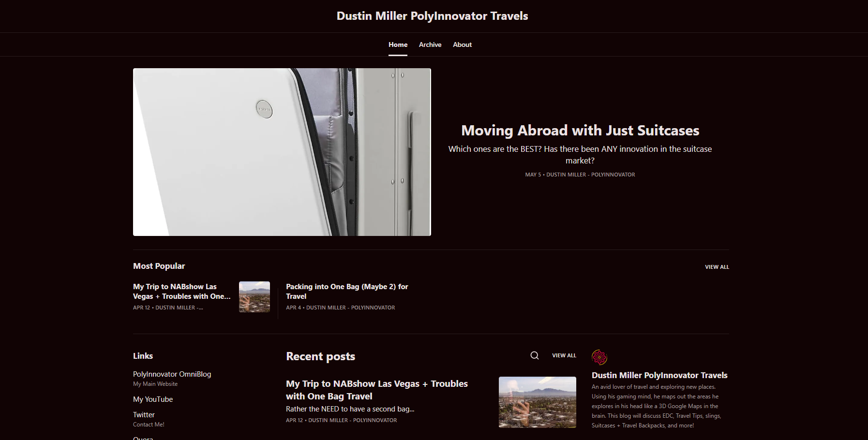Click the PolyInnovator gear logo
This screenshot has height=440, width=868.
point(600,357)
